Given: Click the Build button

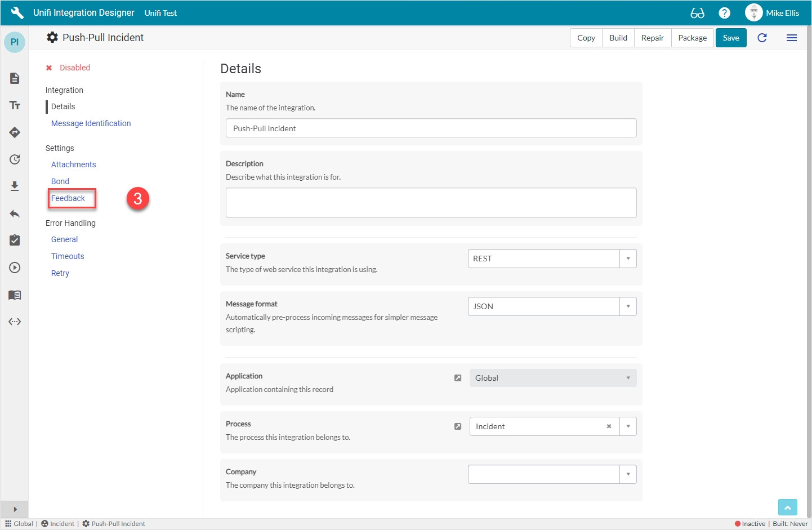Looking at the screenshot, I should pos(618,38).
